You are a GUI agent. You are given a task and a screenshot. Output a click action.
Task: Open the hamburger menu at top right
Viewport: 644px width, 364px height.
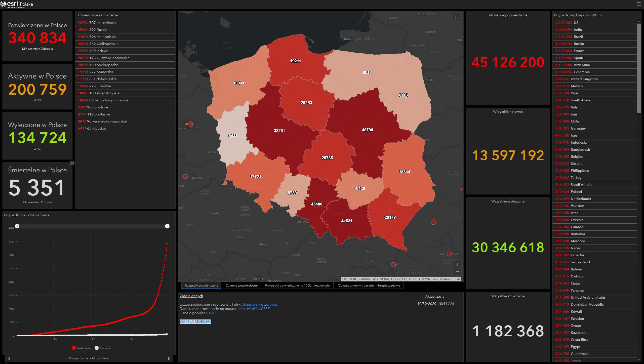(639, 4)
